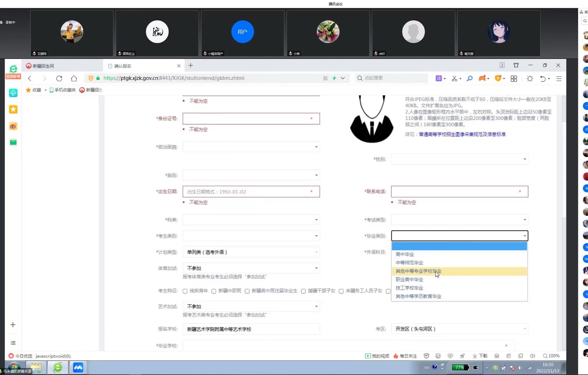Click the undo closed tab arrow

pos(543,79)
